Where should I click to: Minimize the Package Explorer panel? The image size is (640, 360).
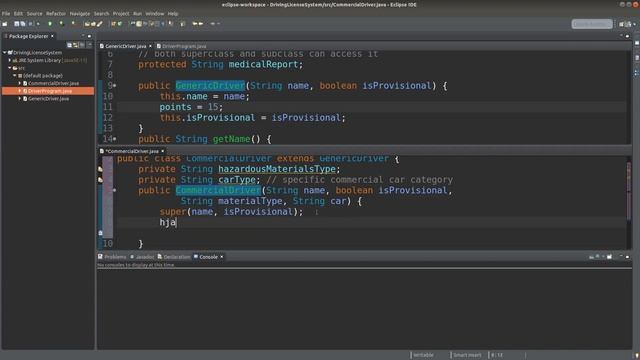coord(83,36)
